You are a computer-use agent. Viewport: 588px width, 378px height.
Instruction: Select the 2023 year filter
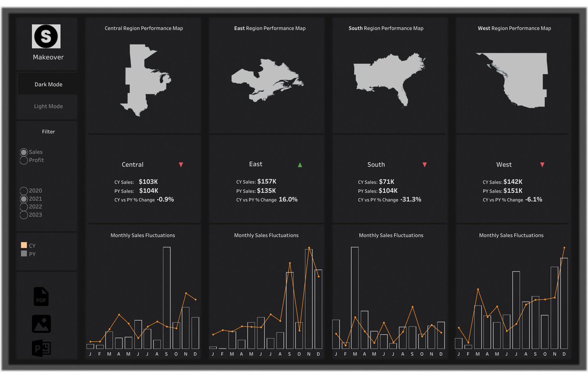(x=24, y=214)
